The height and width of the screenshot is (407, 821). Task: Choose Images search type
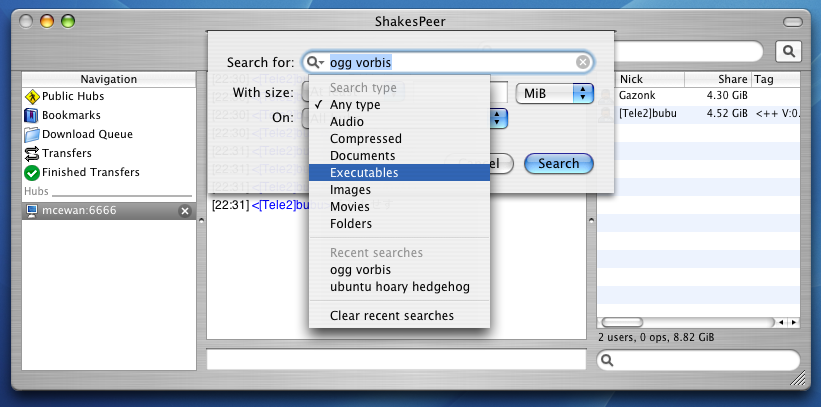click(x=399, y=190)
